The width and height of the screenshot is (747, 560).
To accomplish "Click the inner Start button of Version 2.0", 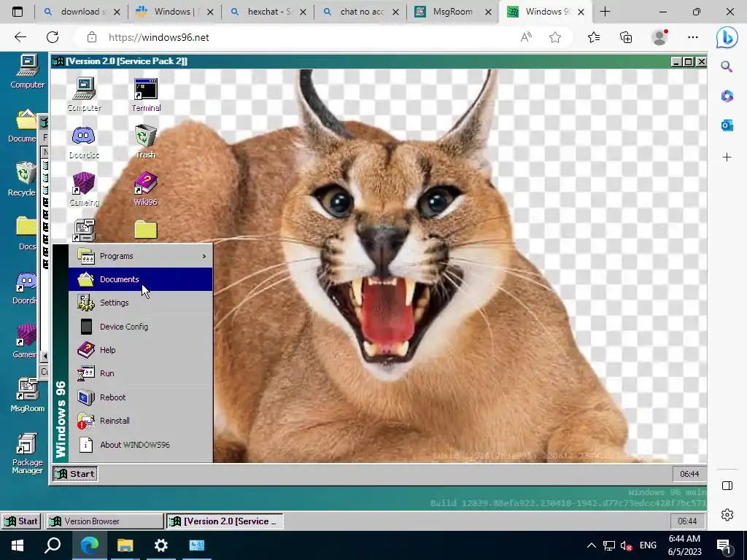I will tap(75, 474).
